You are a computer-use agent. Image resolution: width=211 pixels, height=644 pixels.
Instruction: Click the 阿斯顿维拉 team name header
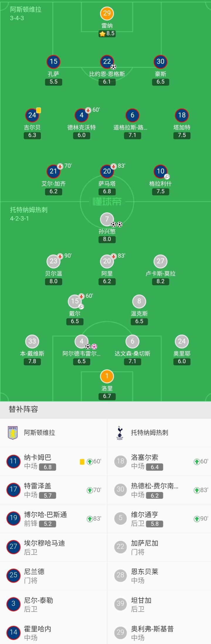40,433
